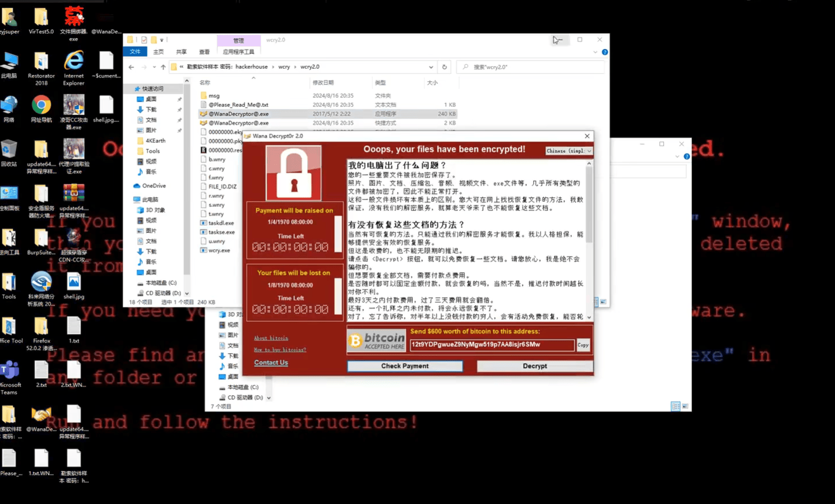
Task: Open Internet Explorer desktop shortcut
Action: coord(73,68)
